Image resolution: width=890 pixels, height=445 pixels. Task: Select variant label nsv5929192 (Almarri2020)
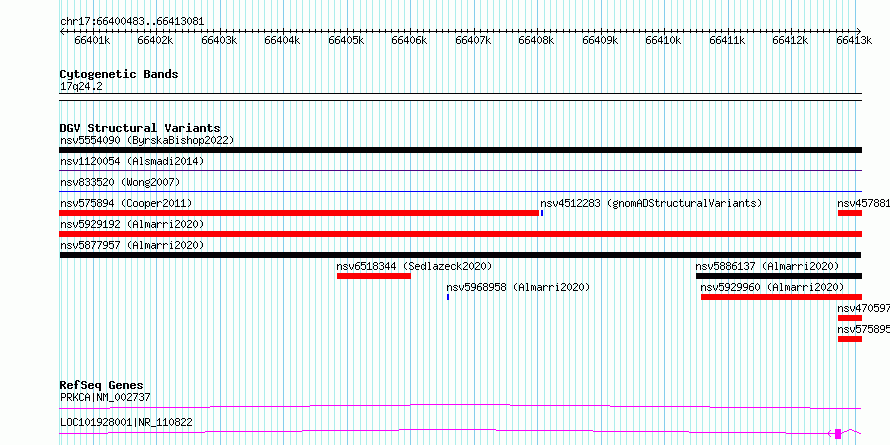132,224
